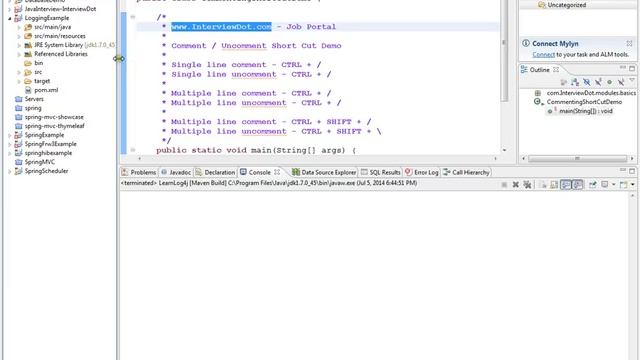
Task: Toggle Show Console on standard error change
Action: pyautogui.click(x=577, y=184)
